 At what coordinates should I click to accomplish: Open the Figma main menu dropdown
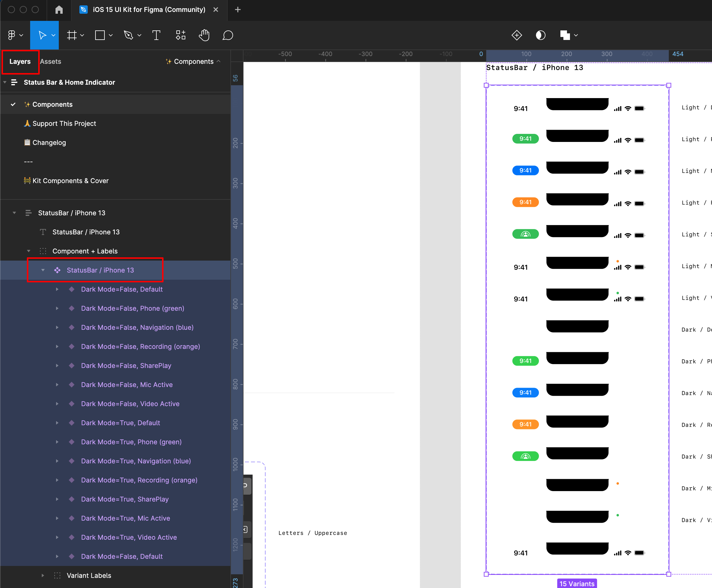[x=15, y=35]
